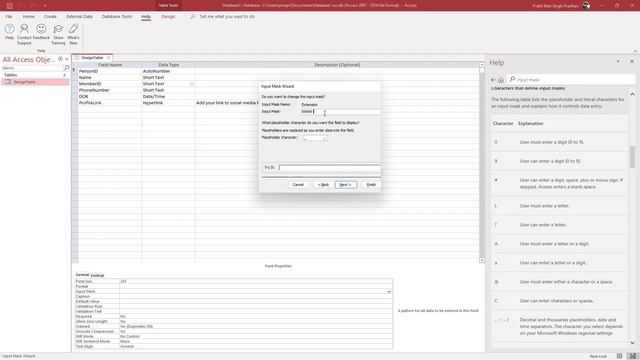Click the Field Size property value

tap(256, 282)
